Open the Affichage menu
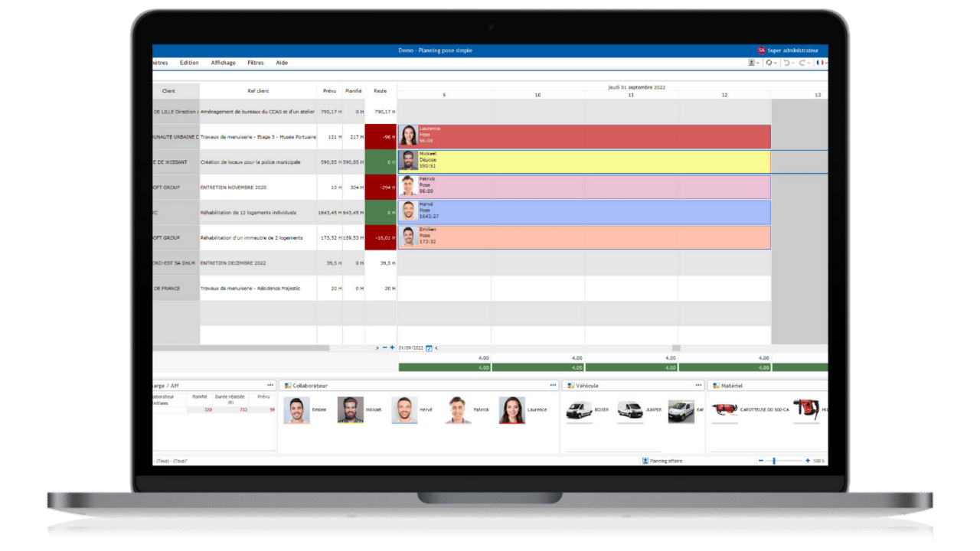Screen dimensions: 980x551 coord(224,63)
